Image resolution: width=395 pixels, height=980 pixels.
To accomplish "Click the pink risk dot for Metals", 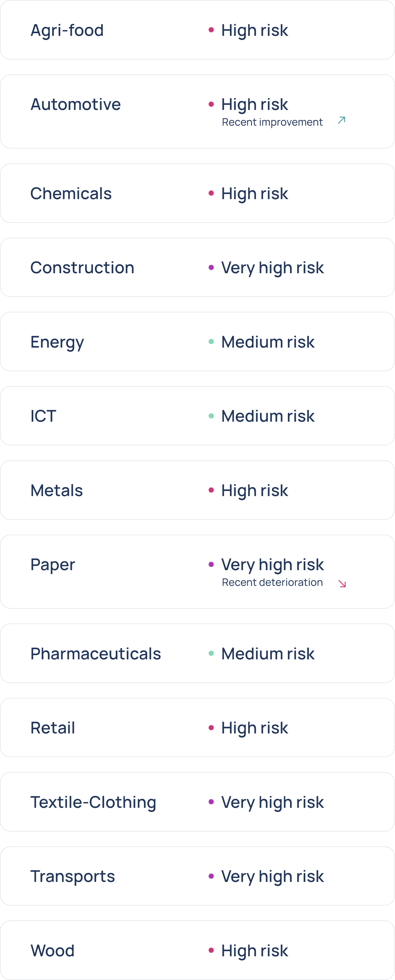I will (211, 490).
